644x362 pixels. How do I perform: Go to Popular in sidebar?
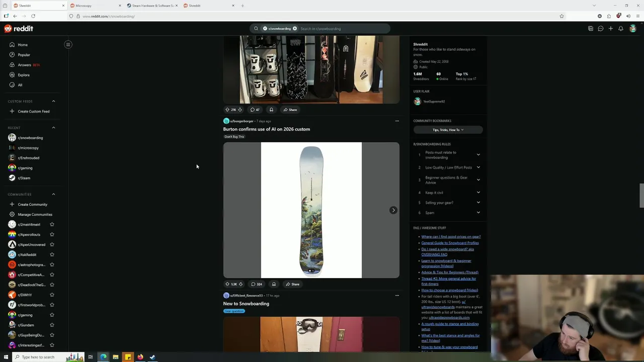(x=24, y=55)
